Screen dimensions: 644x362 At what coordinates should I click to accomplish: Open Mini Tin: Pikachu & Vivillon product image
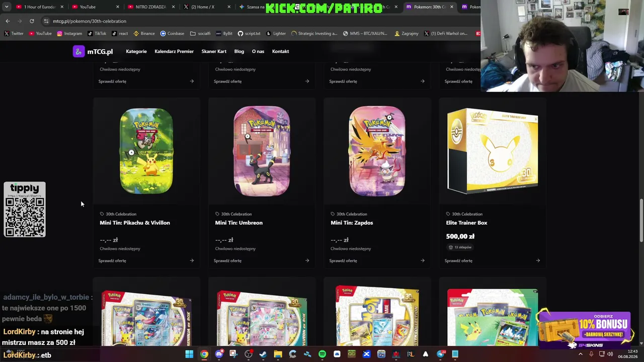coord(146,151)
